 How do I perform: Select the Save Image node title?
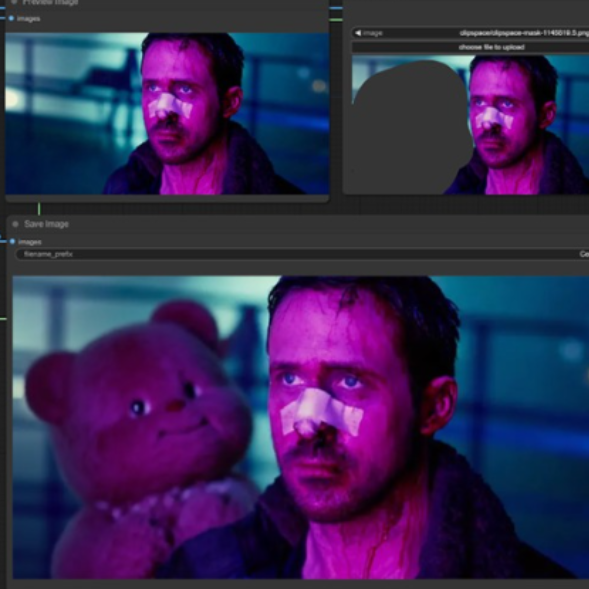(x=47, y=224)
